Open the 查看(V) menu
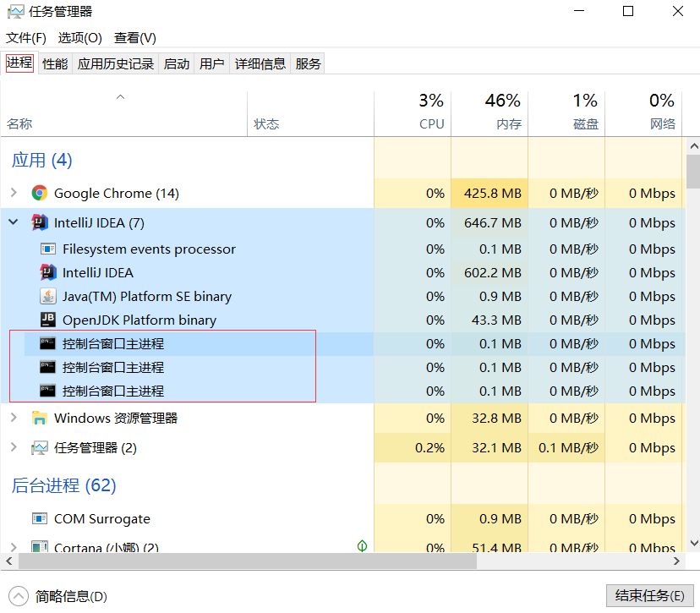Viewport: 700px width, 613px height. click(134, 38)
